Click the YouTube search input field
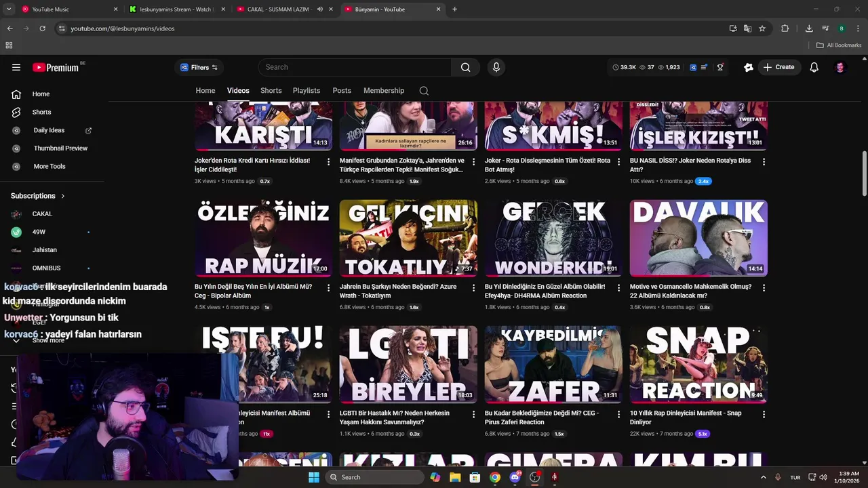This screenshot has width=868, height=488. coord(355,67)
